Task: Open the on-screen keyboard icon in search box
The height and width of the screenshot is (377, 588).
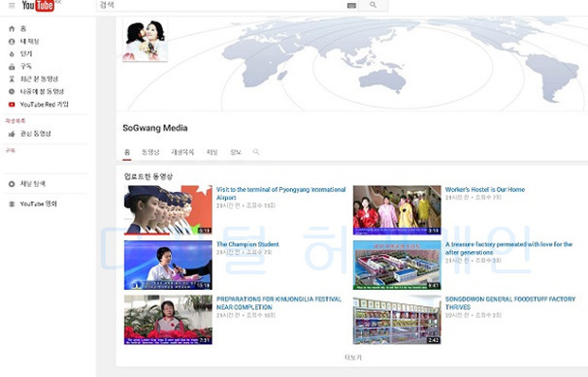Action: click(351, 5)
